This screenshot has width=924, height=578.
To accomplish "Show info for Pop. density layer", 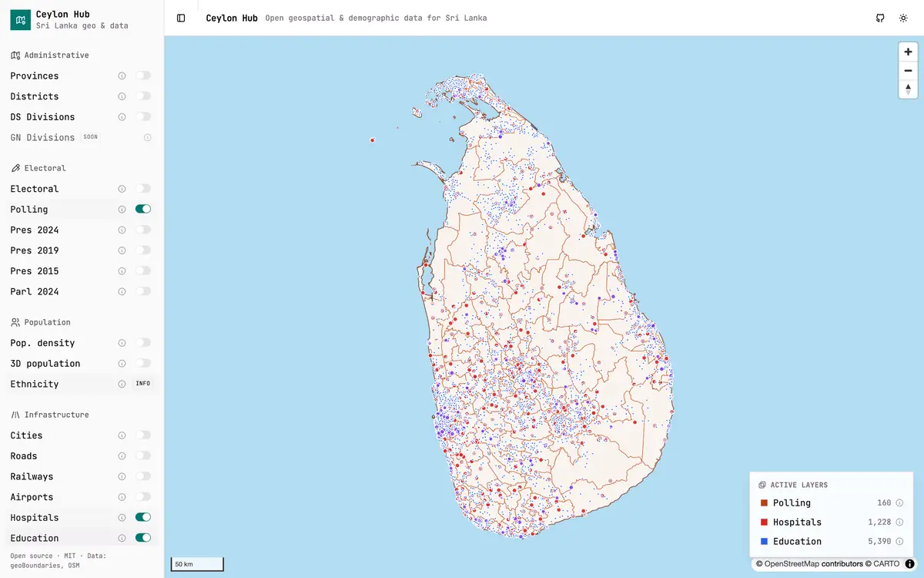I will pos(122,343).
